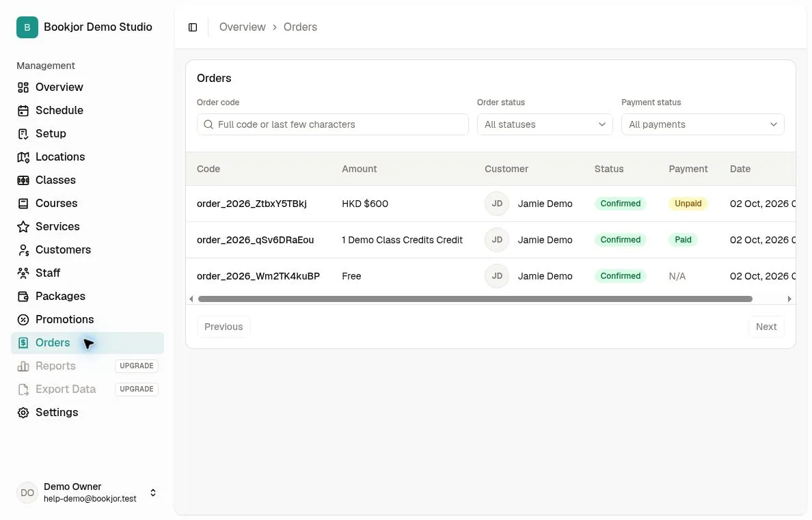Click the help-demo@bookjor.test email
812x520 pixels.
point(90,499)
